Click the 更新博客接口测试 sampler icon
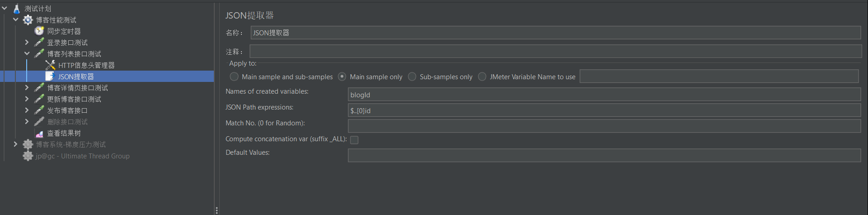Screen dimensions: 868x215 [x=39, y=99]
